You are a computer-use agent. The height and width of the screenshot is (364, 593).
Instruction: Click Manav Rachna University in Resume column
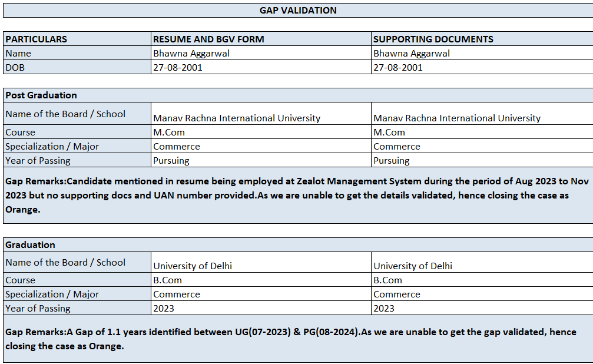(x=237, y=118)
